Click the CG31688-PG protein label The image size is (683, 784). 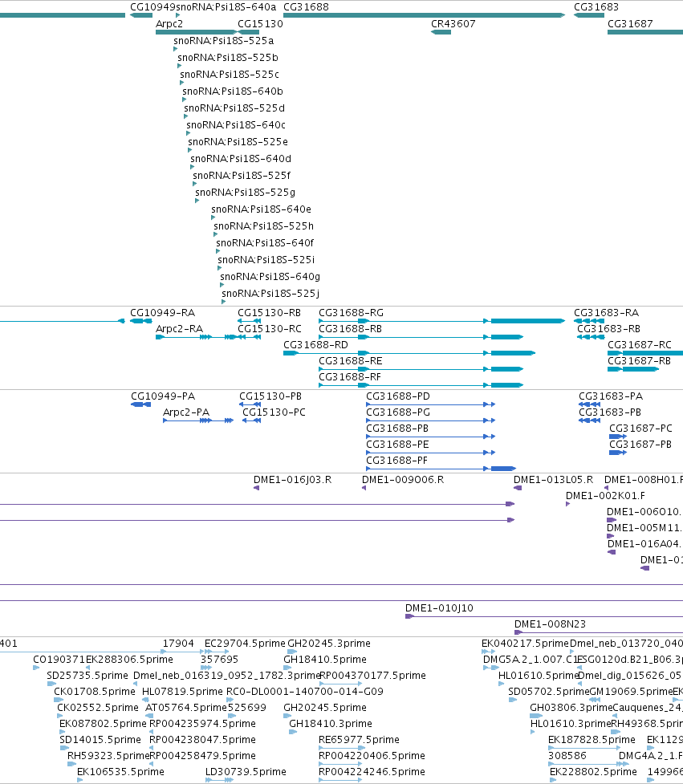tap(398, 412)
